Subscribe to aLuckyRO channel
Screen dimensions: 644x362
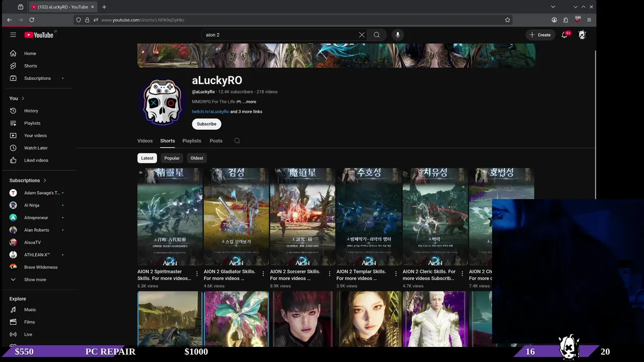point(206,124)
